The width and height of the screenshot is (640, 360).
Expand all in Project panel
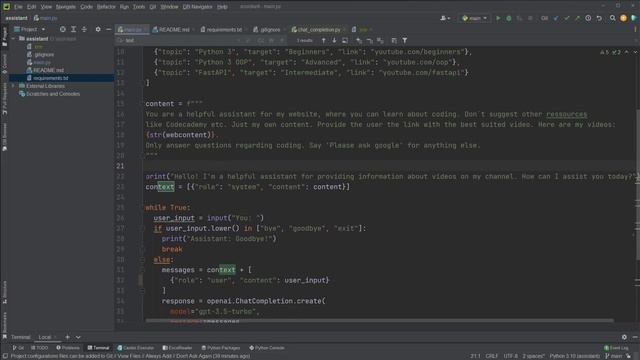pyautogui.click(x=73, y=29)
